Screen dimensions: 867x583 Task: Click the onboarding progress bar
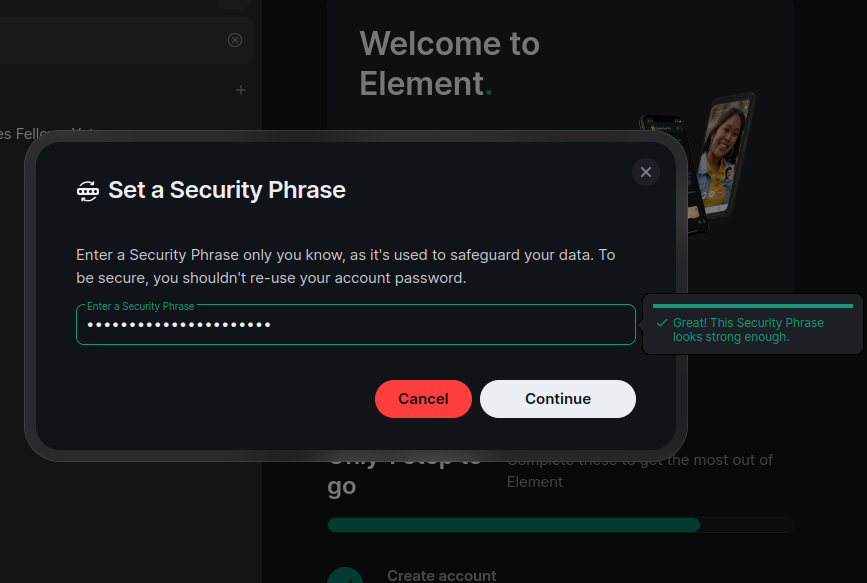(x=560, y=525)
